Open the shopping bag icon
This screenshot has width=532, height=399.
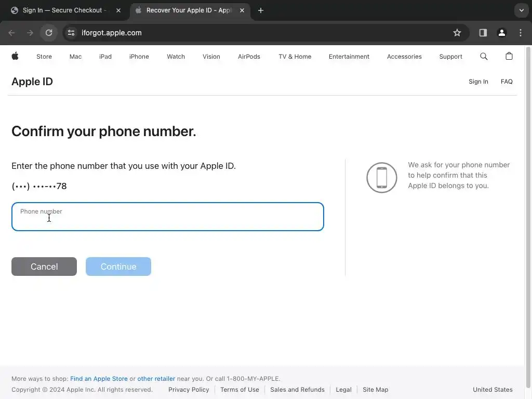[x=509, y=56]
